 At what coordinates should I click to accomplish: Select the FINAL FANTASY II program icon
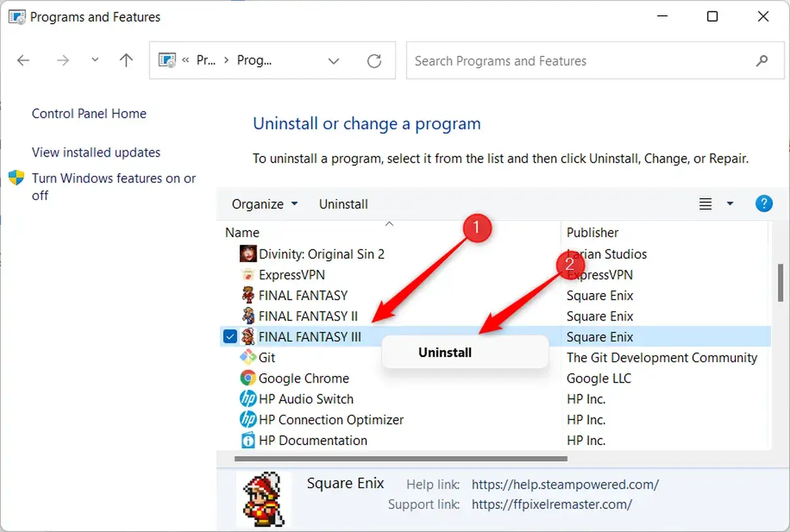(x=248, y=316)
